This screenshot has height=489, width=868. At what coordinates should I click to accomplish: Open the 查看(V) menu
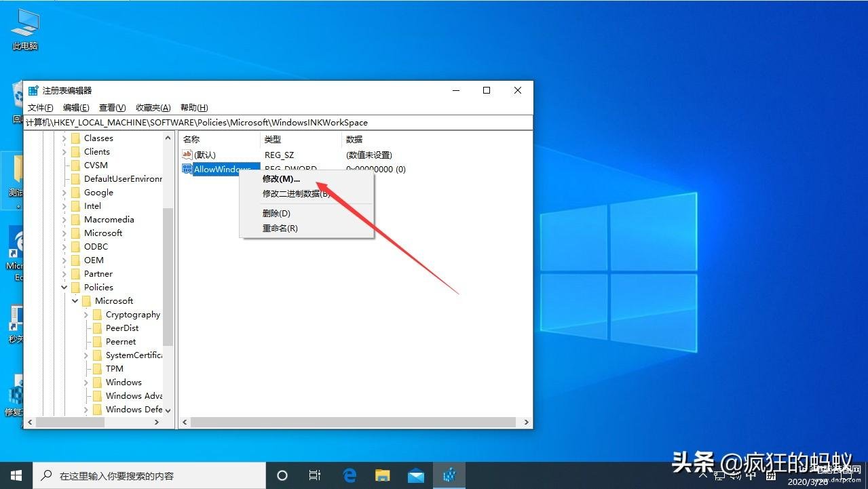(x=113, y=108)
